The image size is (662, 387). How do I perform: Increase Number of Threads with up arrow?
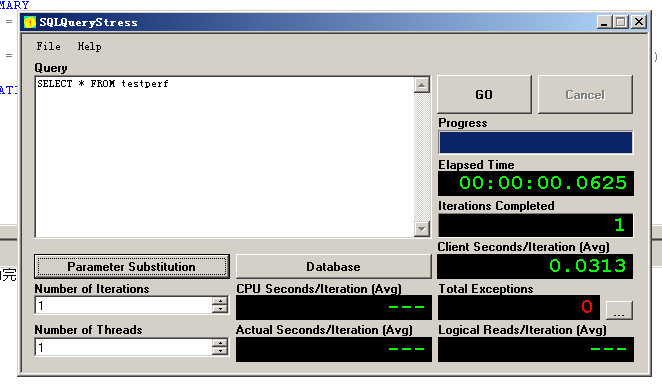pyautogui.click(x=220, y=343)
